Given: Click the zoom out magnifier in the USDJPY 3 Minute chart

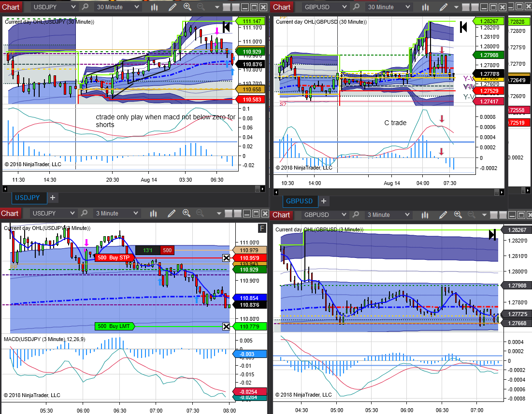Looking at the screenshot, I should [x=200, y=213].
